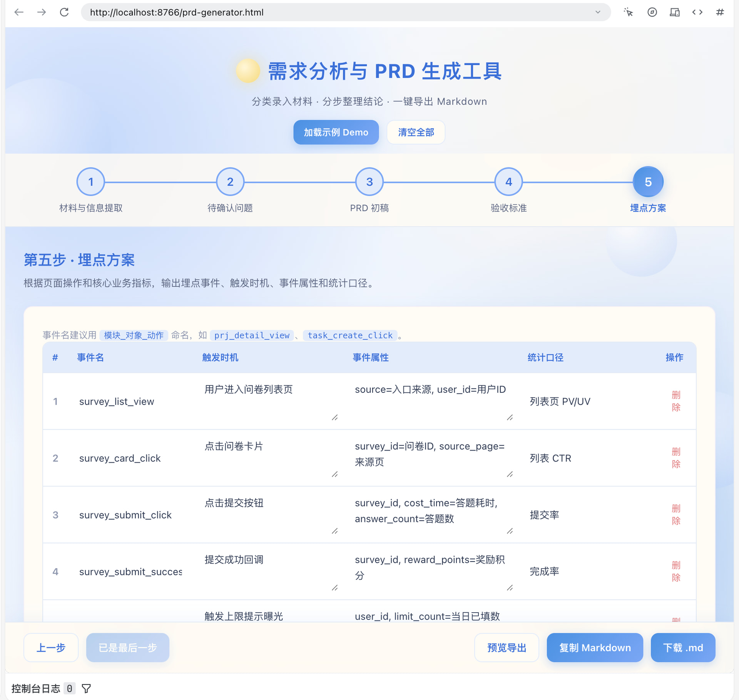
Task: Click the browser forward arrow icon
Action: (42, 12)
